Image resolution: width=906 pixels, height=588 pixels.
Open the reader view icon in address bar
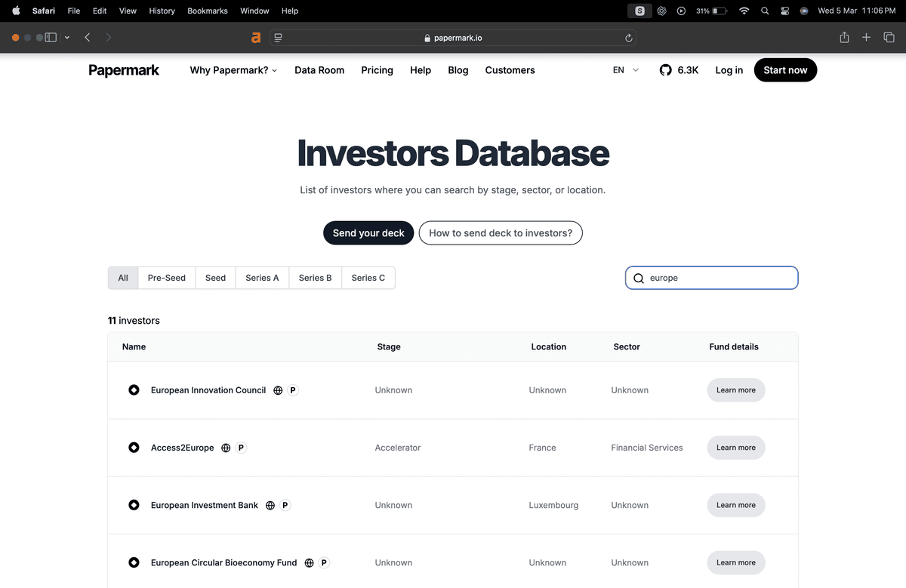[x=278, y=37]
